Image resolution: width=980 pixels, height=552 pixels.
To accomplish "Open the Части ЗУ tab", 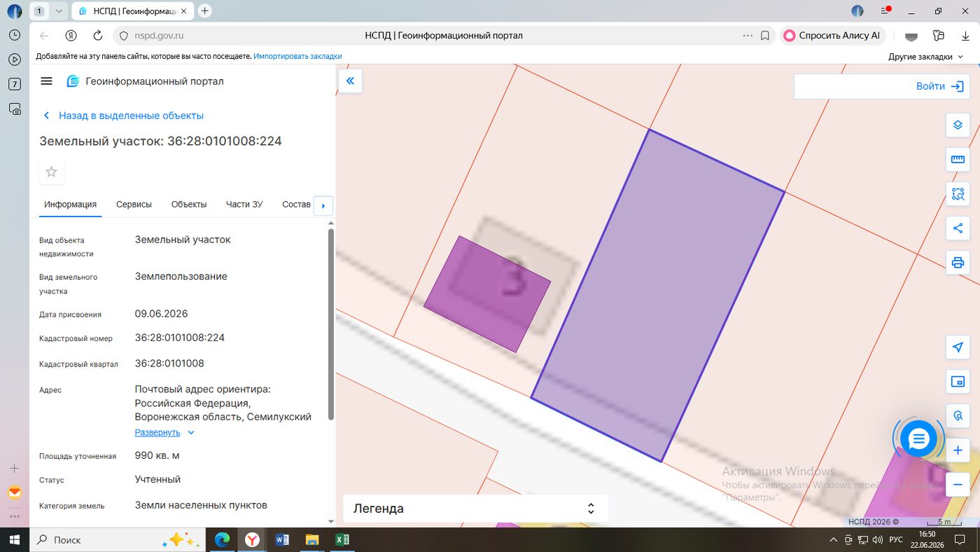I will click(244, 205).
